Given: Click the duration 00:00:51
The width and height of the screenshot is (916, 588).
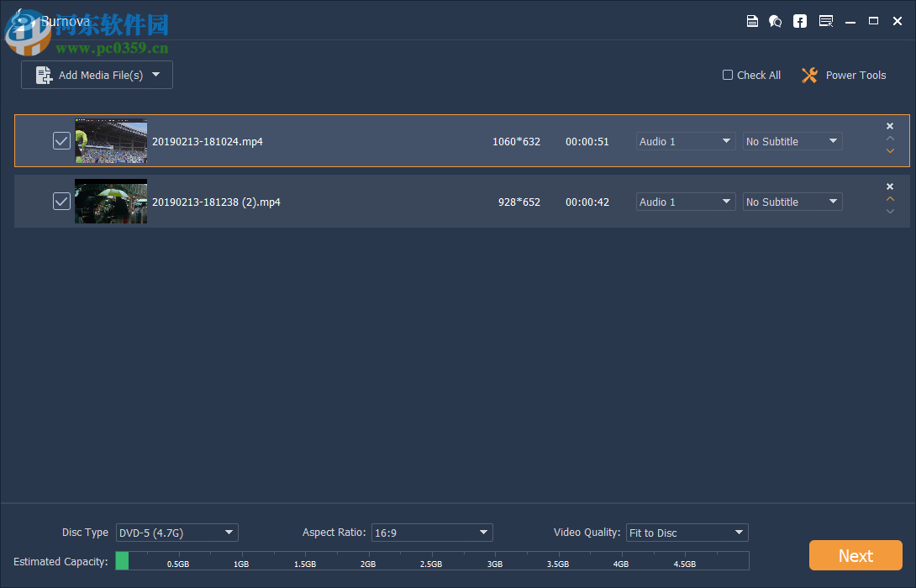Looking at the screenshot, I should [x=587, y=141].
